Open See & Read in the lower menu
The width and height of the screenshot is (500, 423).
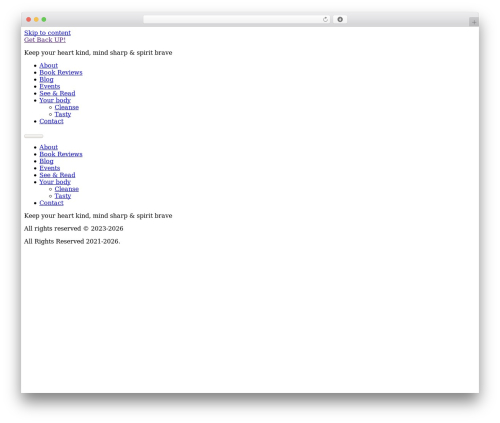(57, 175)
